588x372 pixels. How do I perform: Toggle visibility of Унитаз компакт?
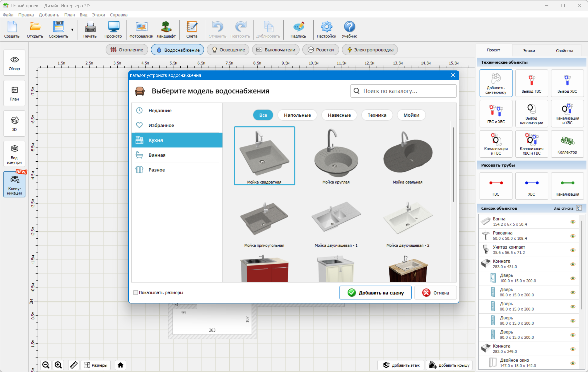coord(573,250)
